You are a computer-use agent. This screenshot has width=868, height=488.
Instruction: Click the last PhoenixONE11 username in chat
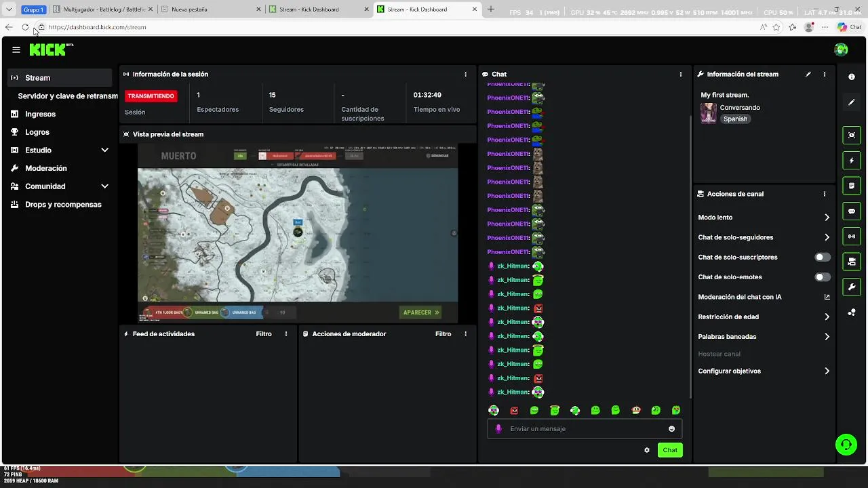(508, 252)
